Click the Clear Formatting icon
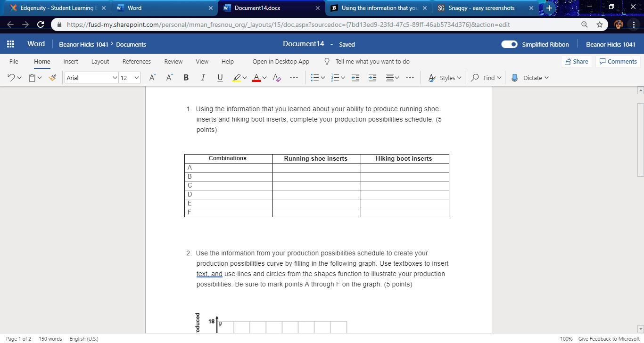This screenshot has width=644, height=343. (x=277, y=78)
